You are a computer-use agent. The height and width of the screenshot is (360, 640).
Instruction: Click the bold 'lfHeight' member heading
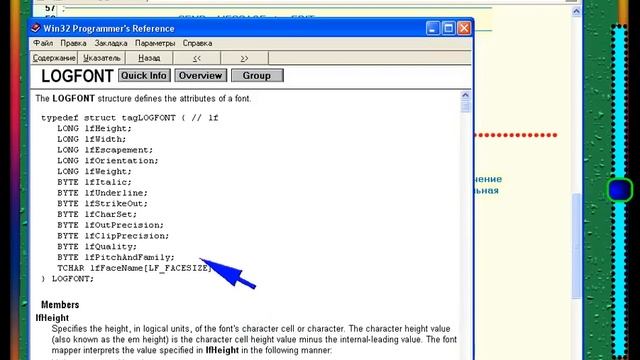tap(52, 318)
